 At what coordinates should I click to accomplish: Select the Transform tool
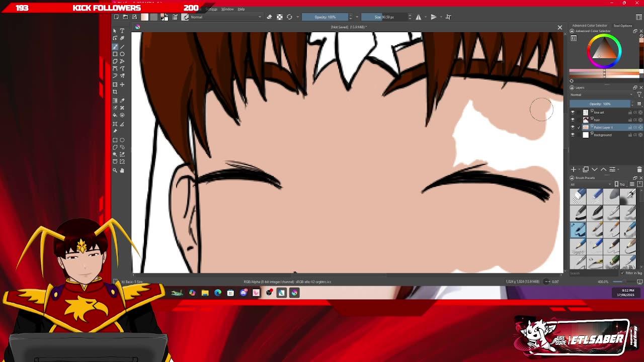coord(115,84)
